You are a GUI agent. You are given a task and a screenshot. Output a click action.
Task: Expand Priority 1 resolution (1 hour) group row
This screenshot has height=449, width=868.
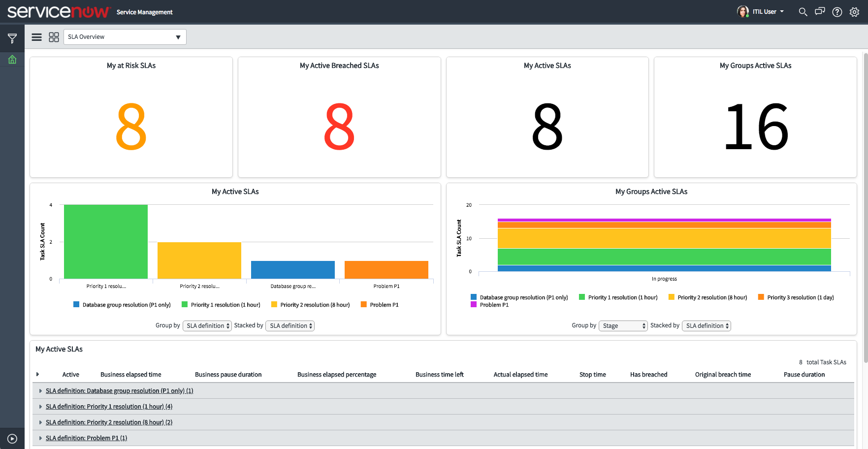point(40,407)
